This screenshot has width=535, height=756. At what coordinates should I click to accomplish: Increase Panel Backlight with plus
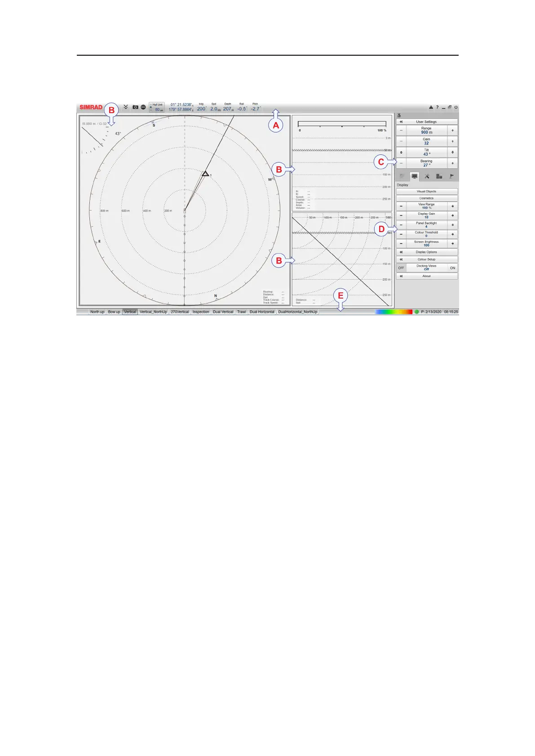(452, 225)
